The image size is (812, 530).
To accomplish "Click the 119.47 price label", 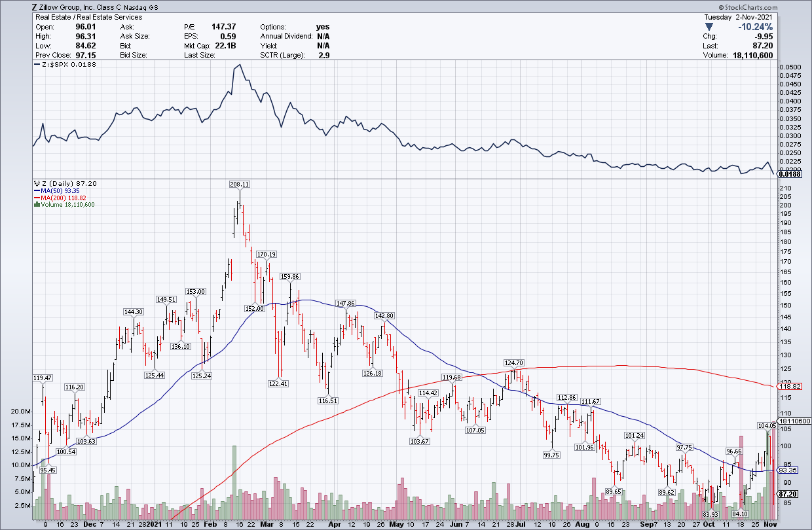I will pyautogui.click(x=43, y=378).
